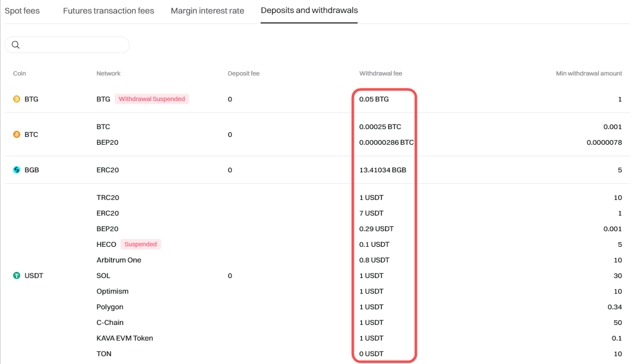Screen dimensions: 635x364
Task: Click the USDT coin name
Action: 34,275
